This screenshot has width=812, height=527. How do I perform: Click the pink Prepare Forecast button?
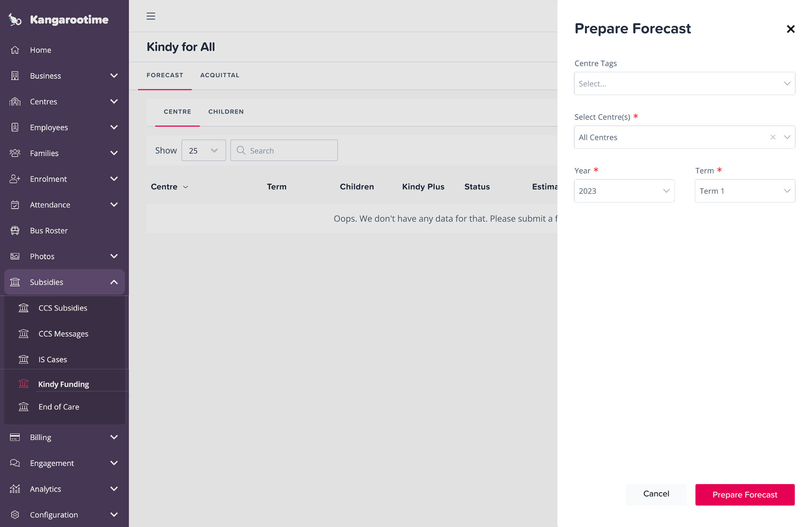pyautogui.click(x=745, y=494)
